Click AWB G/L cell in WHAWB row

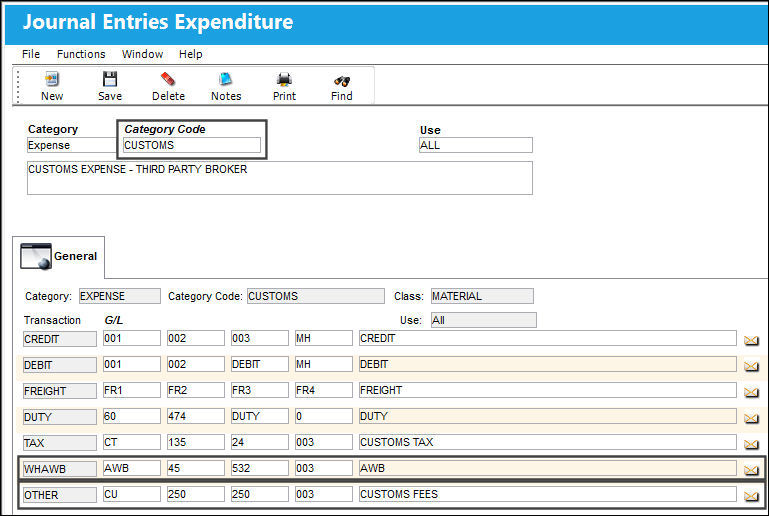[x=131, y=468]
